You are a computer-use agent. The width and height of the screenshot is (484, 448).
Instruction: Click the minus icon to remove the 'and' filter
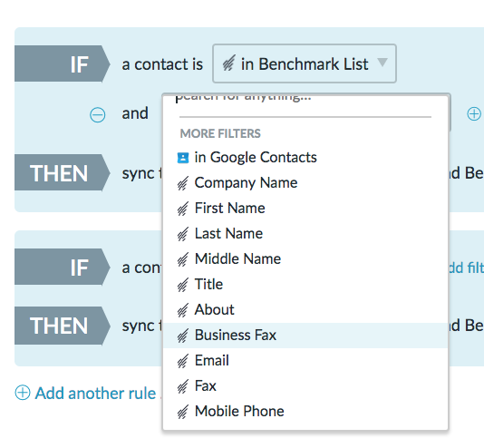click(x=98, y=115)
